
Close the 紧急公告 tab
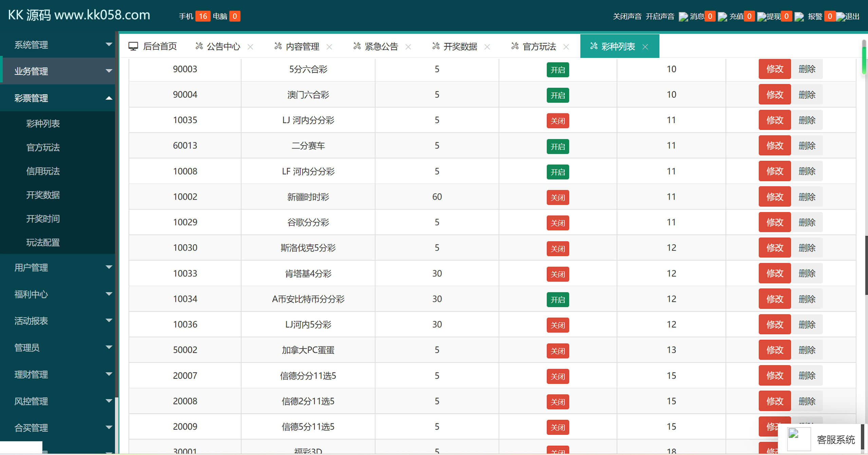tap(408, 47)
